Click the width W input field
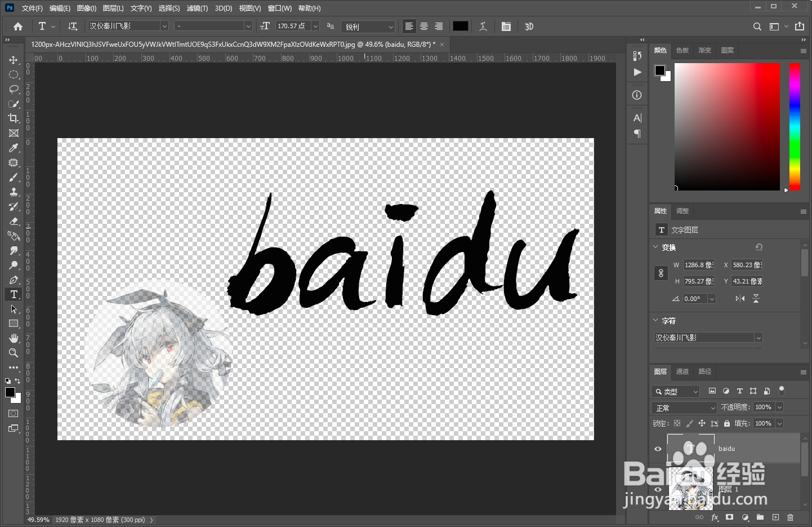812x527 pixels. click(699, 265)
